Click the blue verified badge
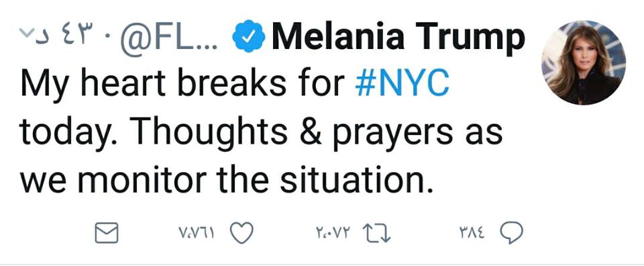Viewport: 644px width, 266px height. click(248, 37)
